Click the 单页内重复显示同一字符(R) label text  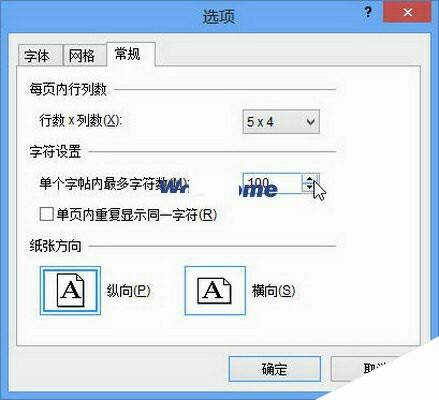137,215
